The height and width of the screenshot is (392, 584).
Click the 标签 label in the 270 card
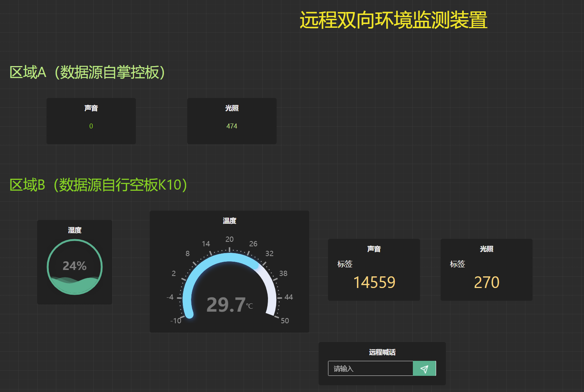pos(458,264)
